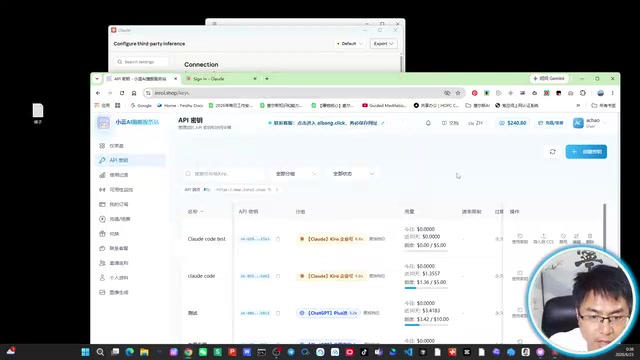Open the API 密钥 sidebar item
The width and height of the screenshot is (640, 360).
tap(131, 160)
